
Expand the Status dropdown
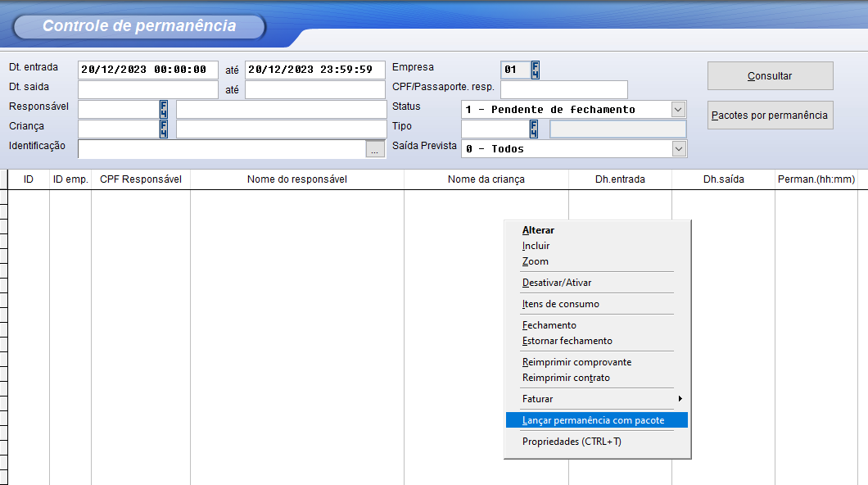pyautogui.click(x=678, y=109)
